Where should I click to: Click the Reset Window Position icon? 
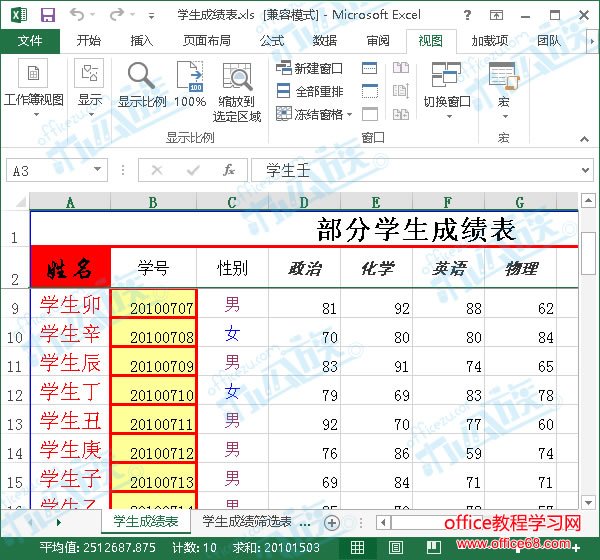point(401,114)
